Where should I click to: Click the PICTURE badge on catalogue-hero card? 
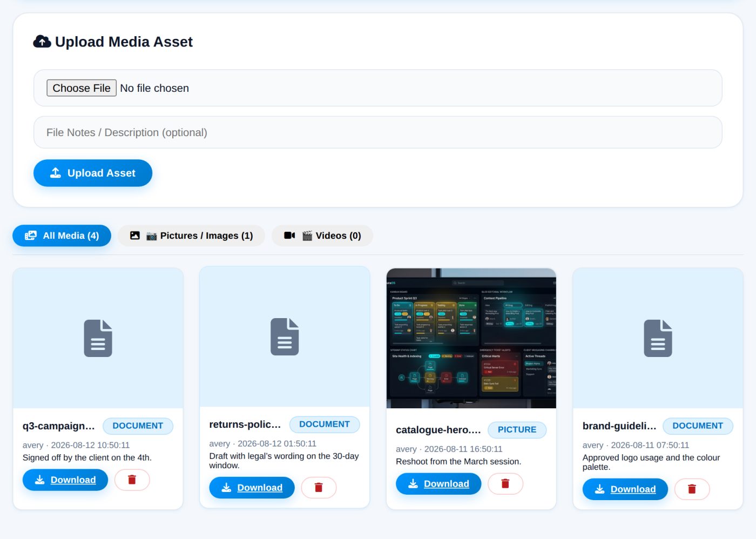point(517,429)
